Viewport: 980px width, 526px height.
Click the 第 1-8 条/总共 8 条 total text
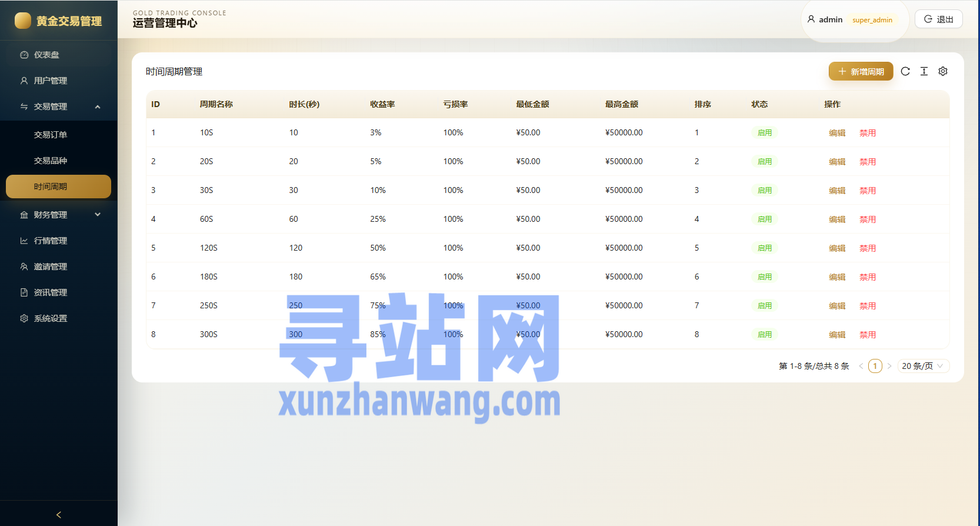pos(814,366)
